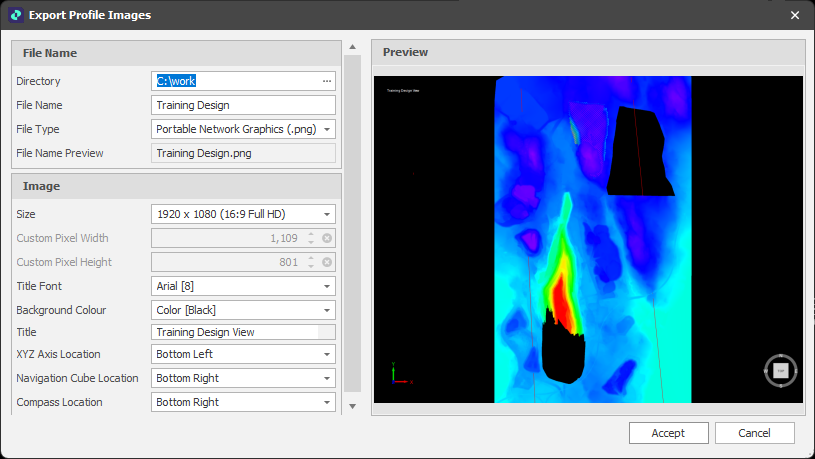Open the XYZ Axis Location dropdown

pos(327,354)
